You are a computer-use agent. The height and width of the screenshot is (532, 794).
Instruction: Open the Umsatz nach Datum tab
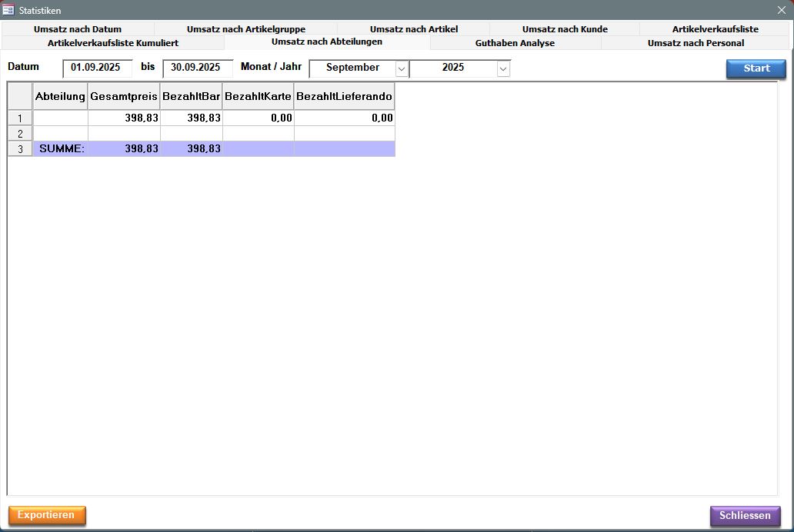click(x=78, y=29)
